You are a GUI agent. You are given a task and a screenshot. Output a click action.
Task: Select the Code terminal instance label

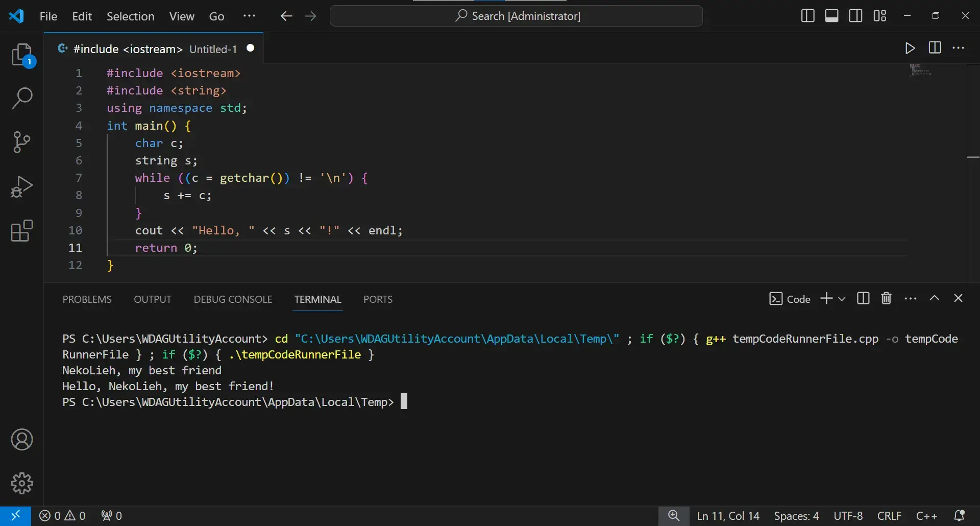[790, 299]
